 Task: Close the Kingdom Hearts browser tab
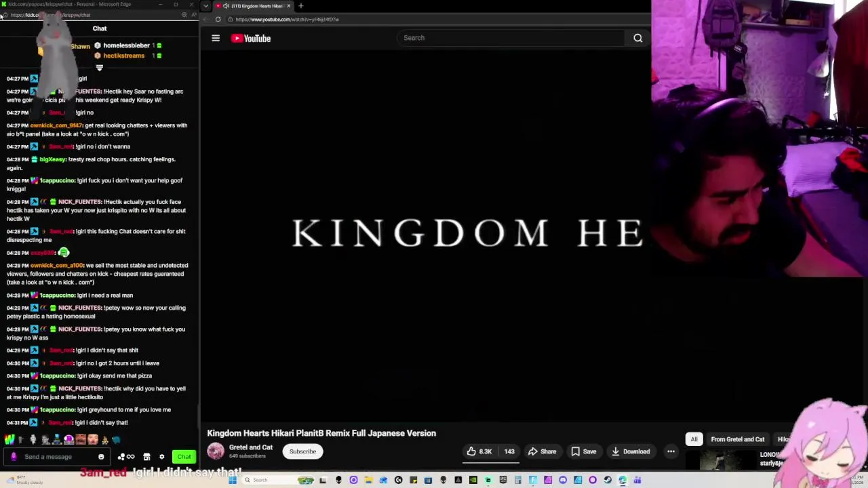[x=289, y=6]
